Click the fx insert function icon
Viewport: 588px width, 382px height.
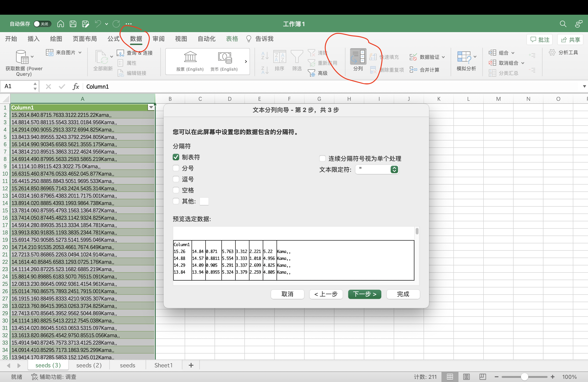(76, 86)
